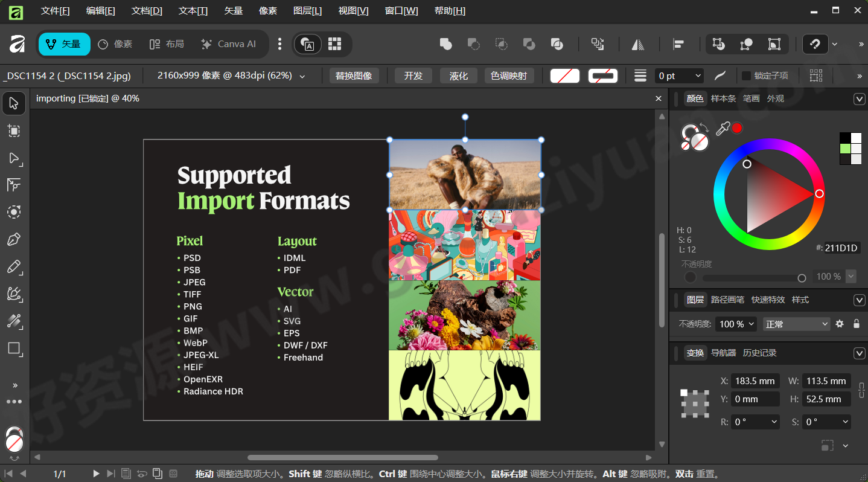This screenshot has height=482, width=868.
Task: Expand the image DPI info dropdown
Action: coord(302,76)
